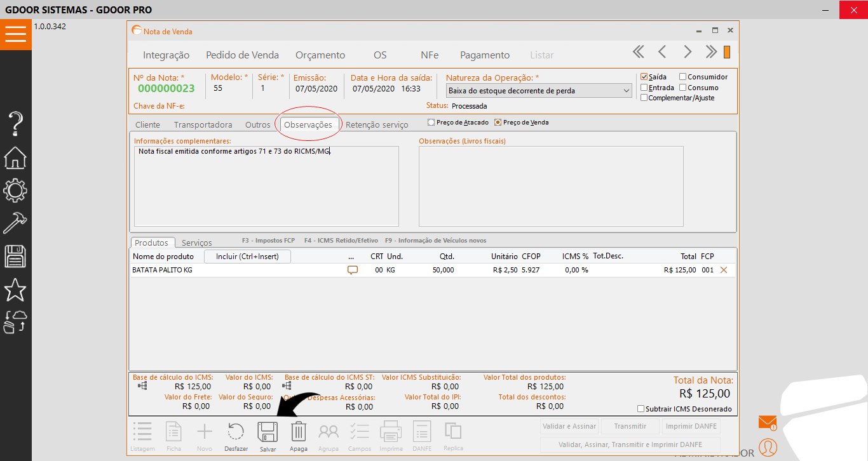Click the DANFE document icon
868x461 pixels.
(422, 432)
